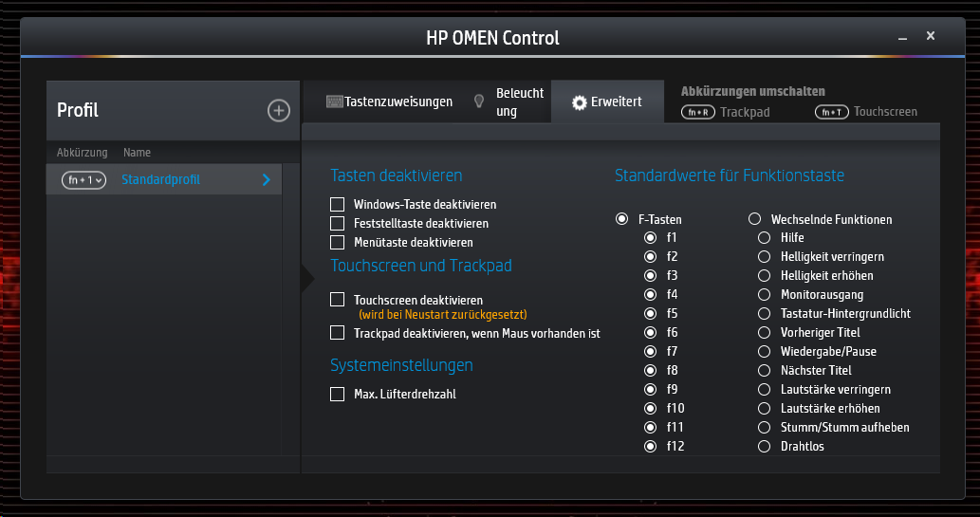Choose Stumm/Stumm aufheben radio option

[x=764, y=427]
